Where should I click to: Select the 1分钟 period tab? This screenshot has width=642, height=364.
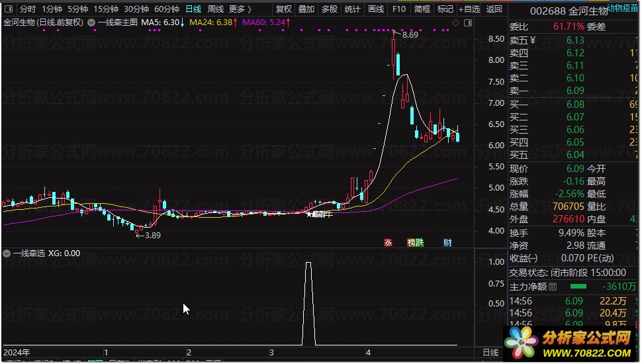[52, 9]
